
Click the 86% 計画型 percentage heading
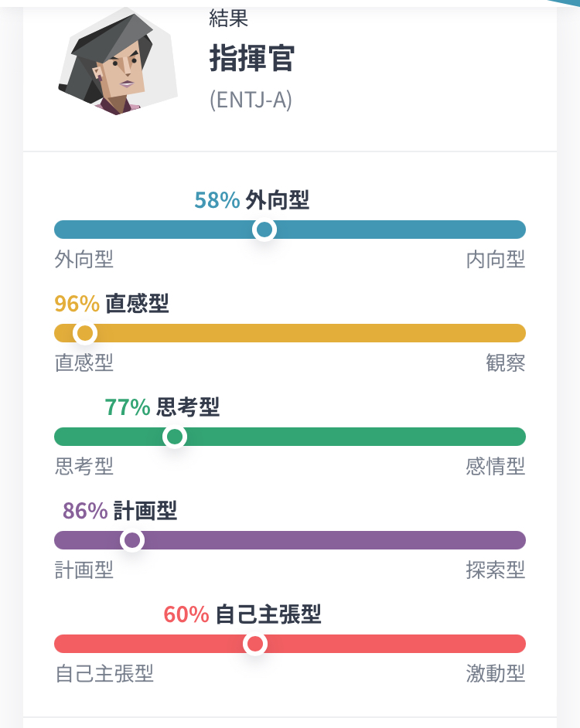click(120, 511)
